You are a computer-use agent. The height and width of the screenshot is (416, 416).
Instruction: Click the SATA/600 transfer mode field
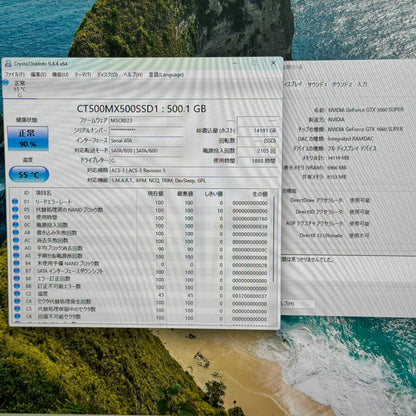pyautogui.click(x=146, y=150)
